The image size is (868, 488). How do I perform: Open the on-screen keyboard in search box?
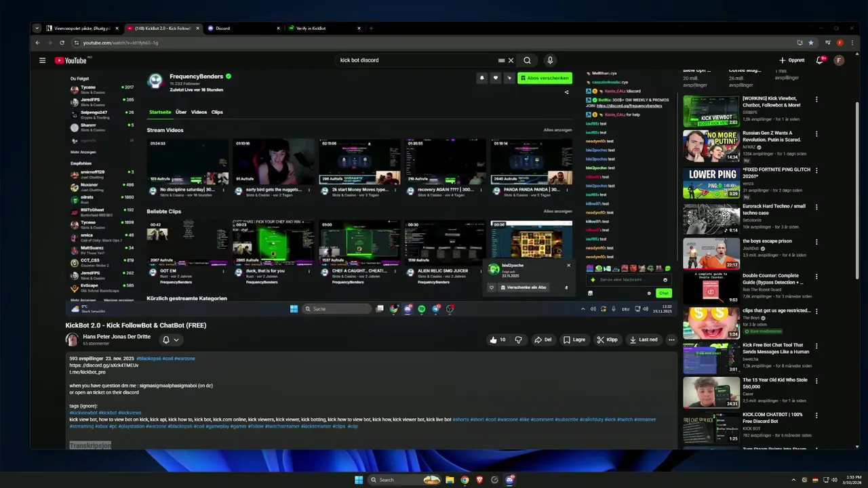502,60
